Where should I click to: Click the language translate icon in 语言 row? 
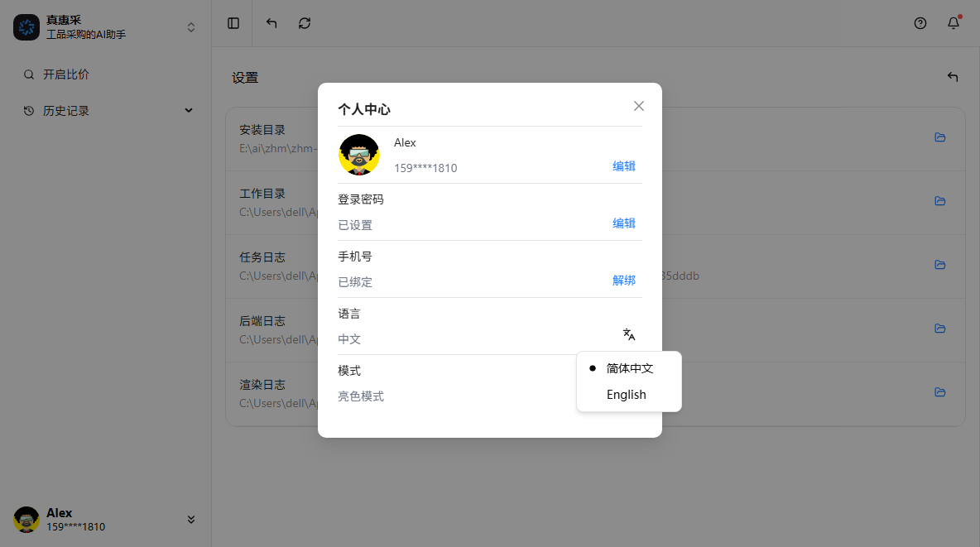[x=629, y=334]
